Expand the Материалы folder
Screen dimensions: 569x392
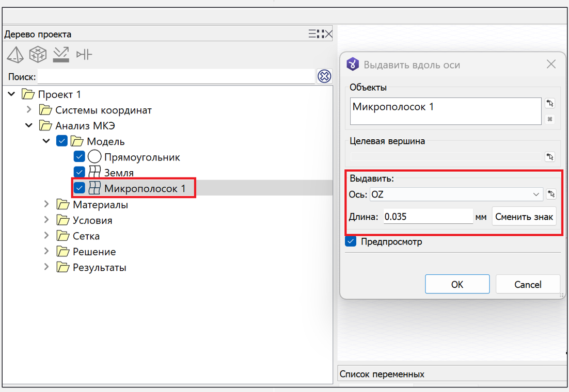click(46, 204)
